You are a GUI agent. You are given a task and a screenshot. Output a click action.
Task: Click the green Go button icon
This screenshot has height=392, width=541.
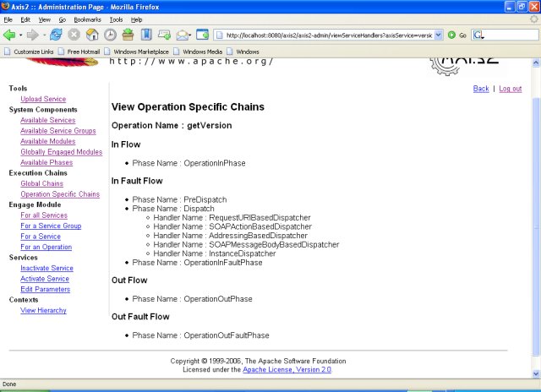pos(451,35)
